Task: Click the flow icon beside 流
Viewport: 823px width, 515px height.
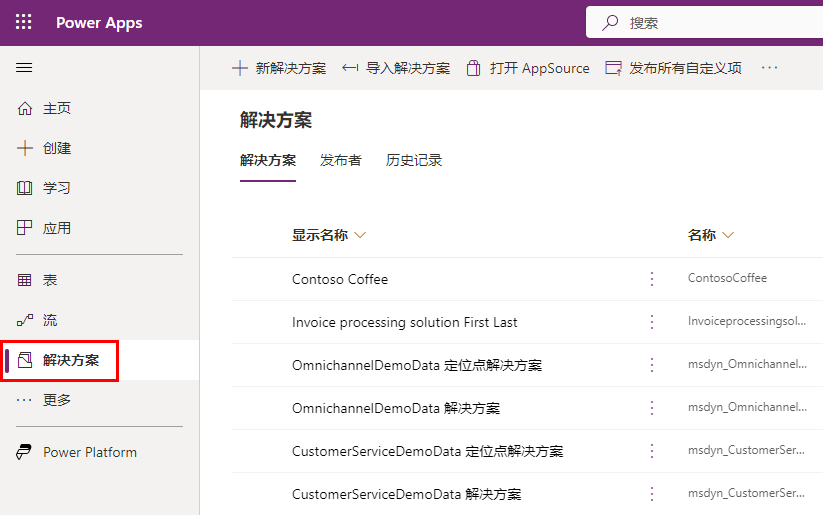Action: tap(25, 320)
